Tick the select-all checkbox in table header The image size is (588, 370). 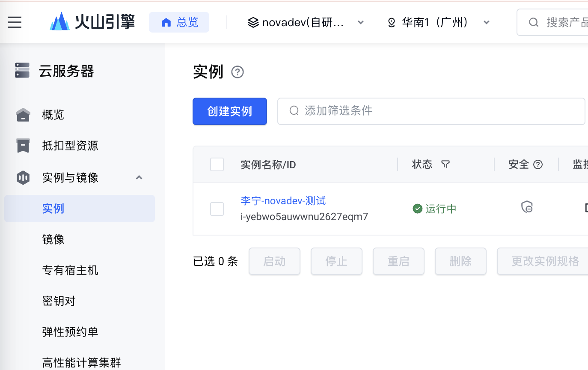[217, 164]
